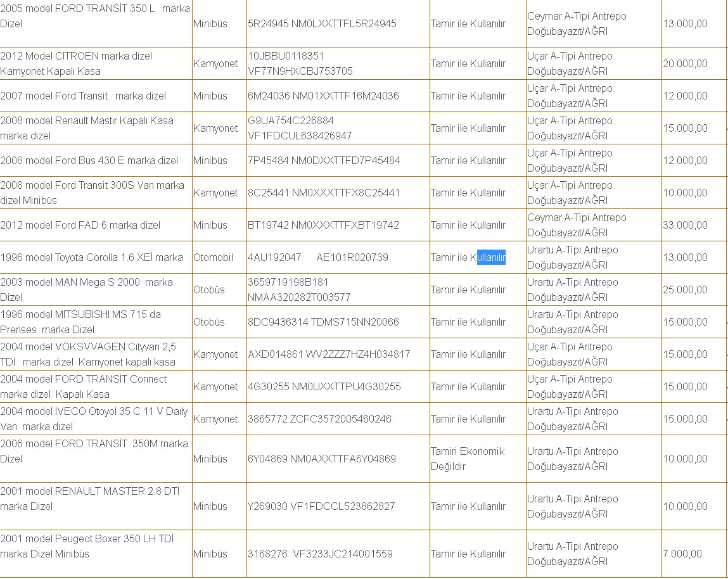Click serial '8DC9436314 TDMS715NN20066'
The image size is (728, 579).
[x=323, y=322]
